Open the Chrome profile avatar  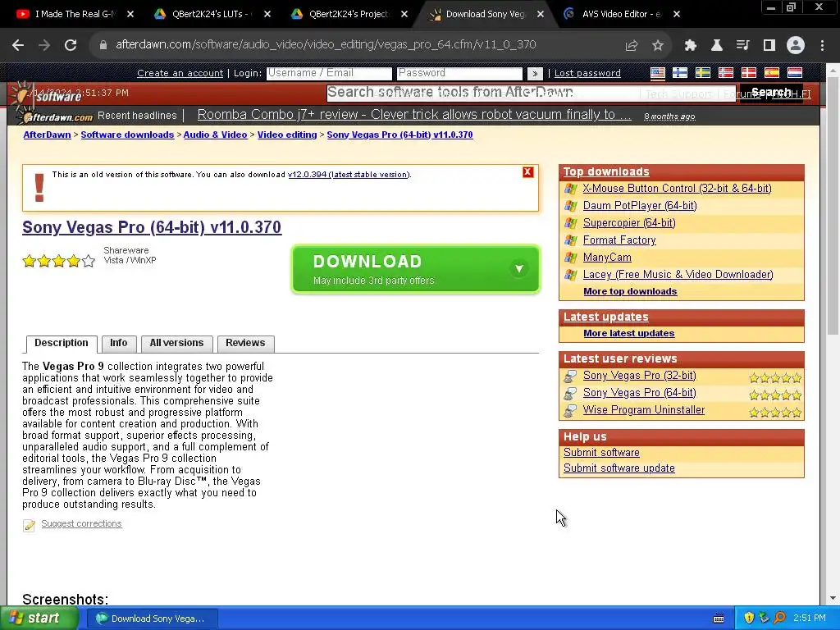796,46
